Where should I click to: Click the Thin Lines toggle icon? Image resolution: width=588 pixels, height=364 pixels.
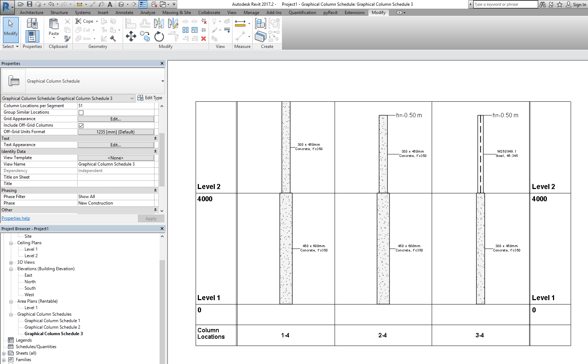tap(143, 4)
